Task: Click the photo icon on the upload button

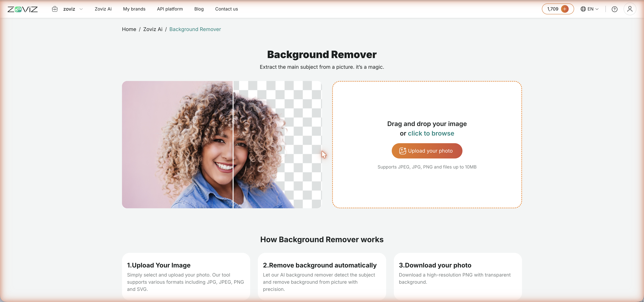Action: [x=403, y=151]
